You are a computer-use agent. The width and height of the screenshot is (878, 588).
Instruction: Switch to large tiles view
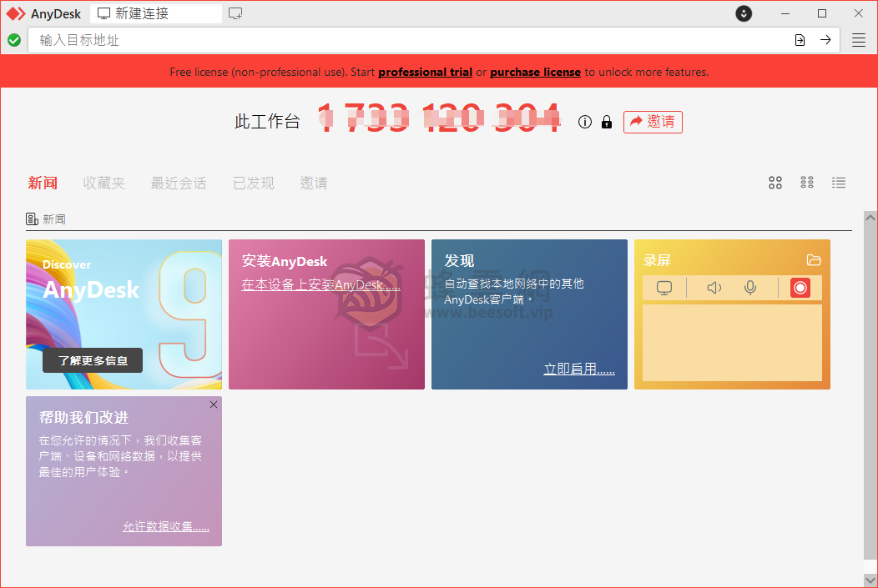[x=775, y=183]
